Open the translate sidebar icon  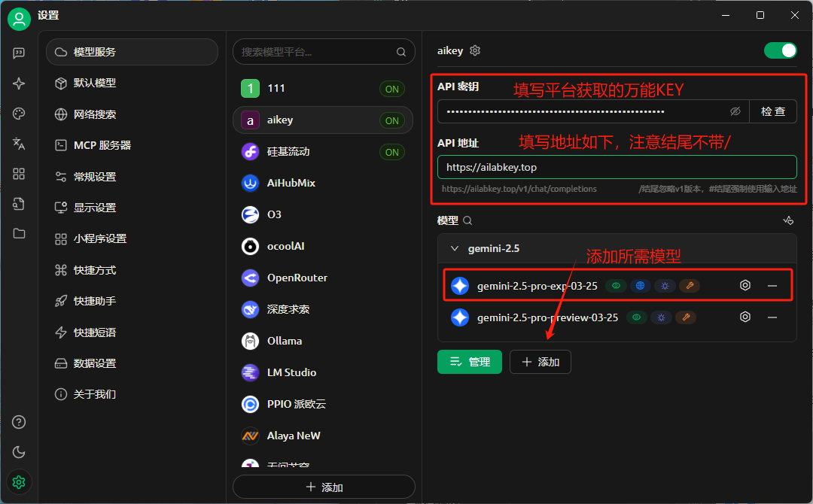point(19,144)
